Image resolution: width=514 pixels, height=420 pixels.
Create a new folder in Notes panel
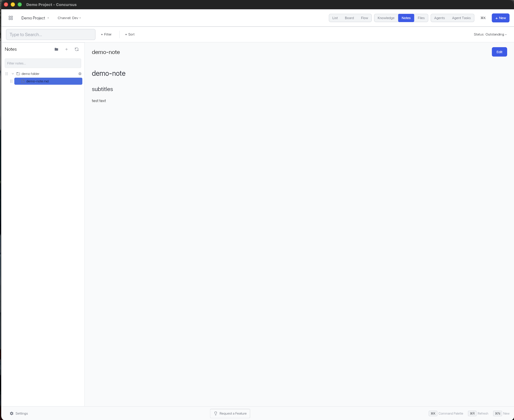[56, 49]
